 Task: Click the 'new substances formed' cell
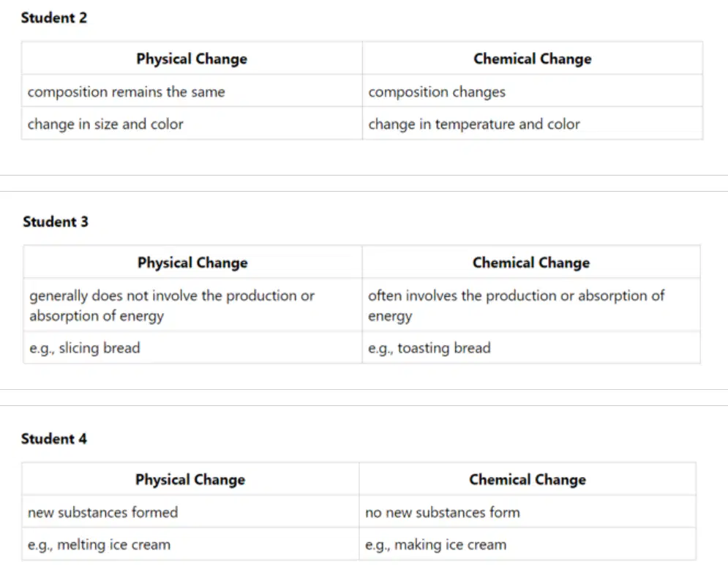coord(190,512)
